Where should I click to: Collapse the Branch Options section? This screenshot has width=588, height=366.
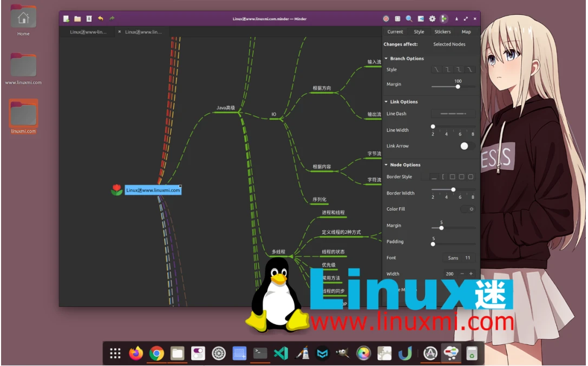pyautogui.click(x=384, y=58)
